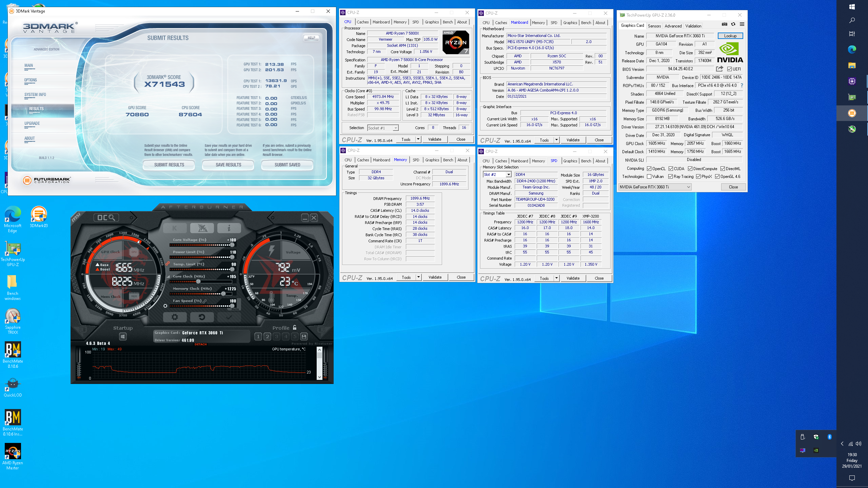
Task: Click the GPU-Z bus interface question mark
Action: 742,85
